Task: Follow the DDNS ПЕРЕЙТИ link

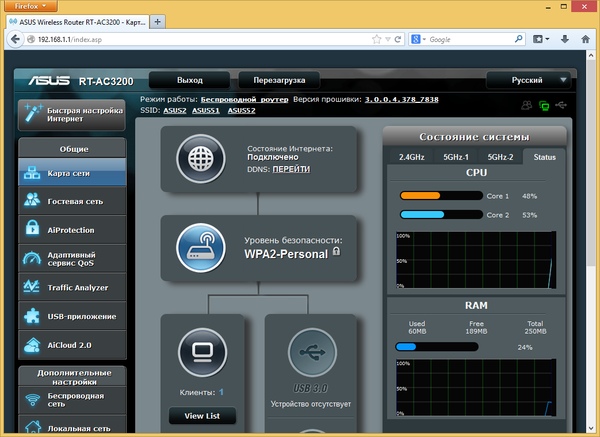Action: pyautogui.click(x=291, y=169)
